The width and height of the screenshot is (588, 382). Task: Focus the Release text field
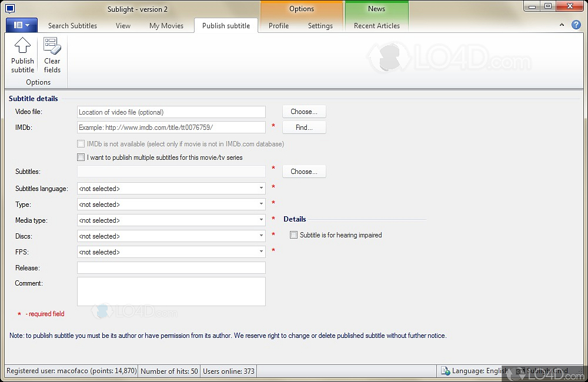(171, 268)
